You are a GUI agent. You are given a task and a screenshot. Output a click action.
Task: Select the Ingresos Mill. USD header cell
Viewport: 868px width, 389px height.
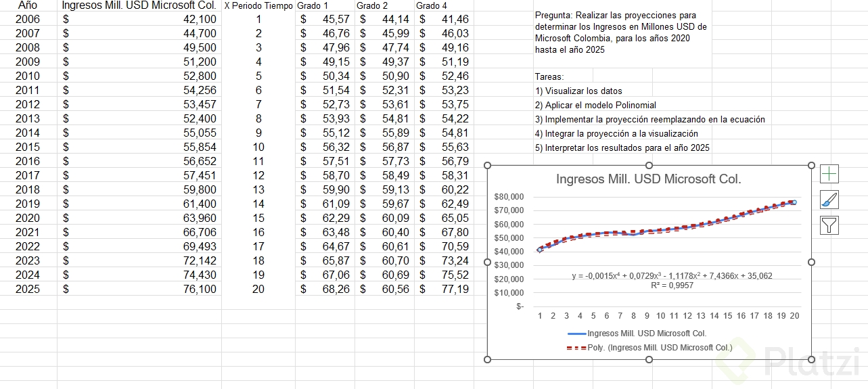coord(139,5)
